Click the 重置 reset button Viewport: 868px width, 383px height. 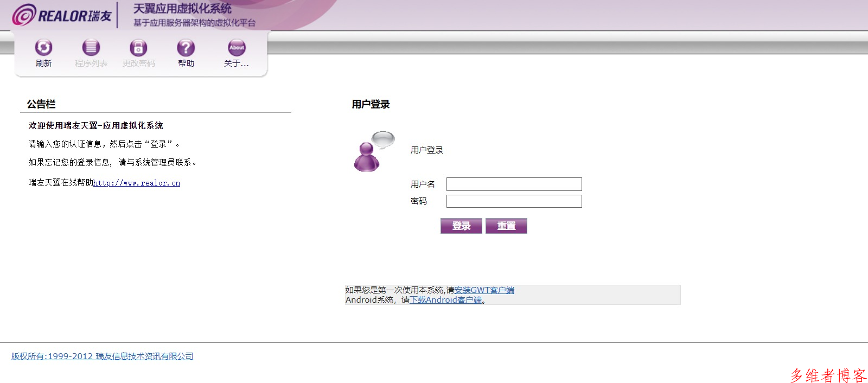(506, 226)
